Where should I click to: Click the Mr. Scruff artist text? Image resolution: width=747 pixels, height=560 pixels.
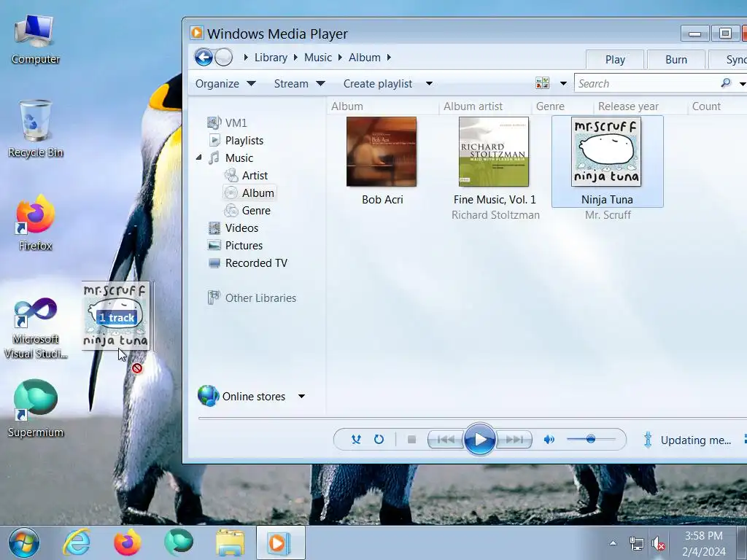click(608, 215)
